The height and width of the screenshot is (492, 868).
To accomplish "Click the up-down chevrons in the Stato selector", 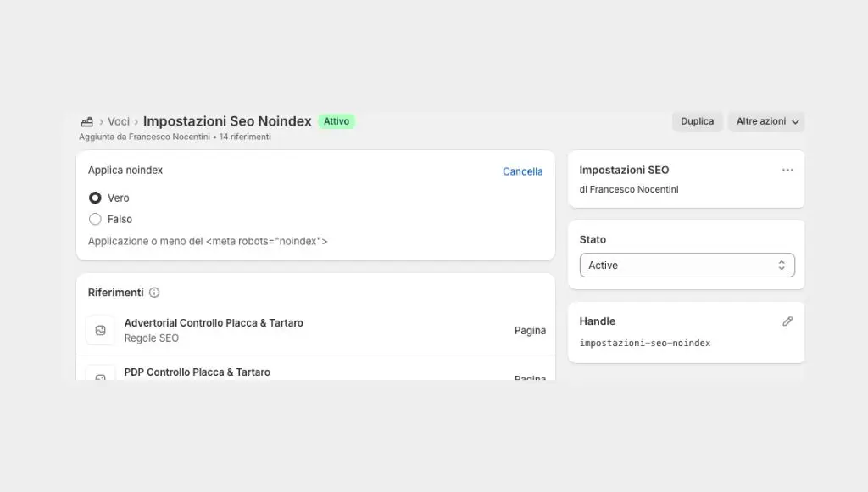I will 782,265.
